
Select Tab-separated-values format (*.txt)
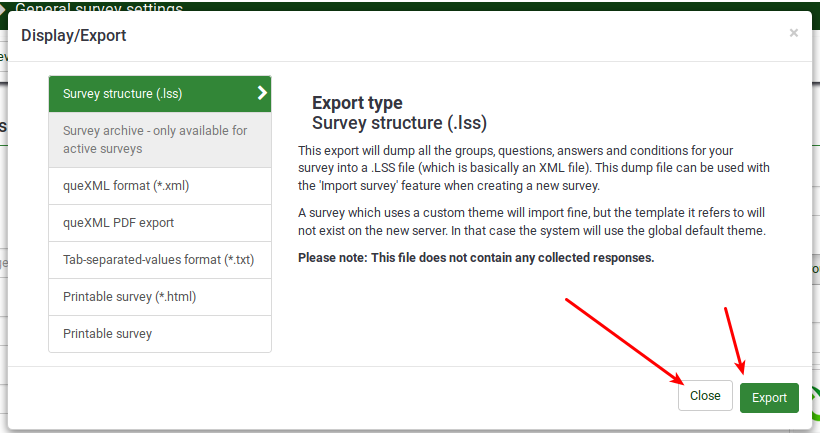[x=159, y=260]
